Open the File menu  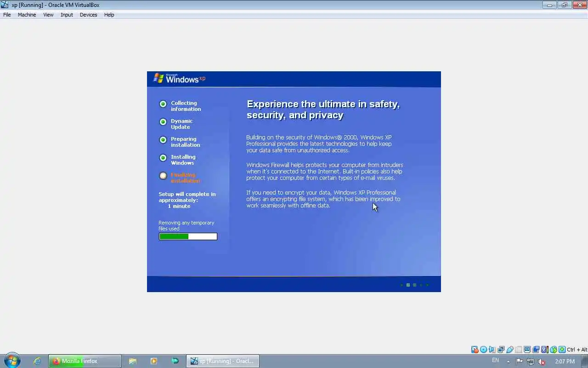coord(7,15)
